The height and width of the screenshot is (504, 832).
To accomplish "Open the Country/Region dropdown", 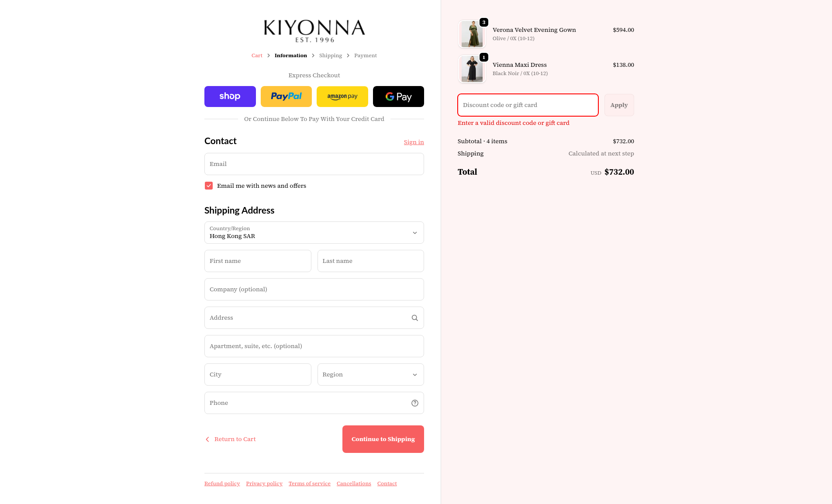I will (x=314, y=233).
